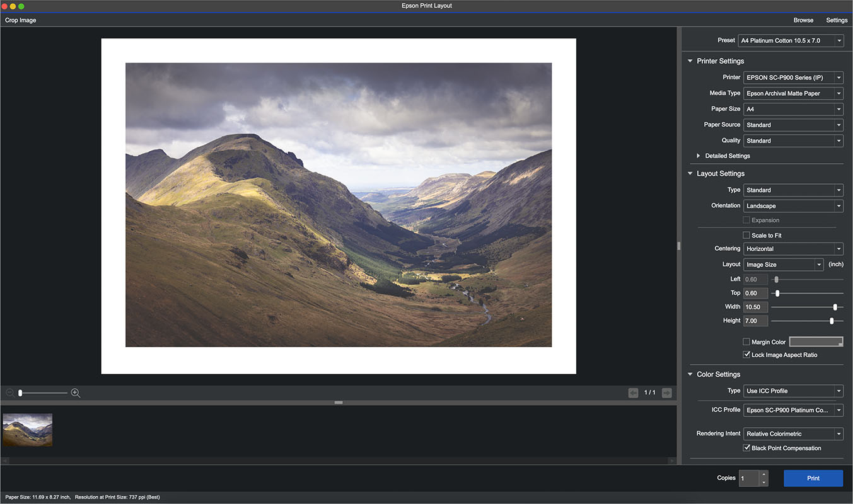Image resolution: width=853 pixels, height=504 pixels.
Task: Open the Rendering Intent dropdown
Action: point(793,434)
